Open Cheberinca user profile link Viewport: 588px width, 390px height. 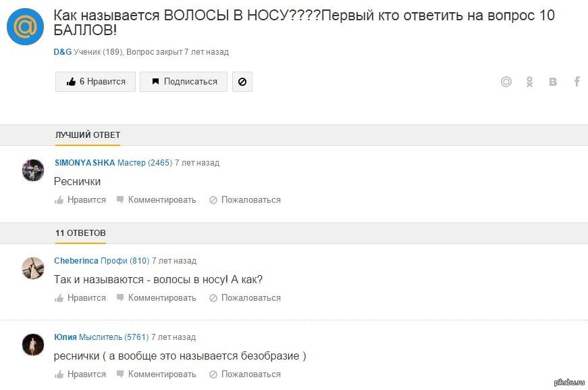click(76, 261)
